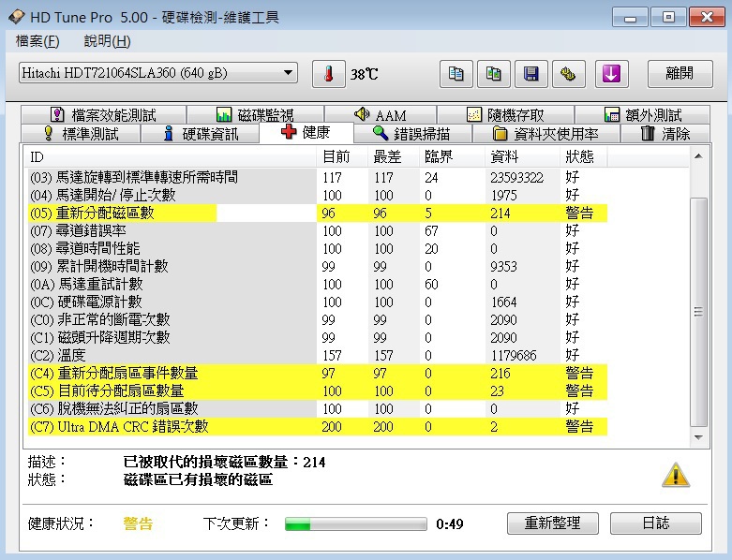
Task: Switch to the 硬碟資訊 tab
Action: tap(201, 134)
